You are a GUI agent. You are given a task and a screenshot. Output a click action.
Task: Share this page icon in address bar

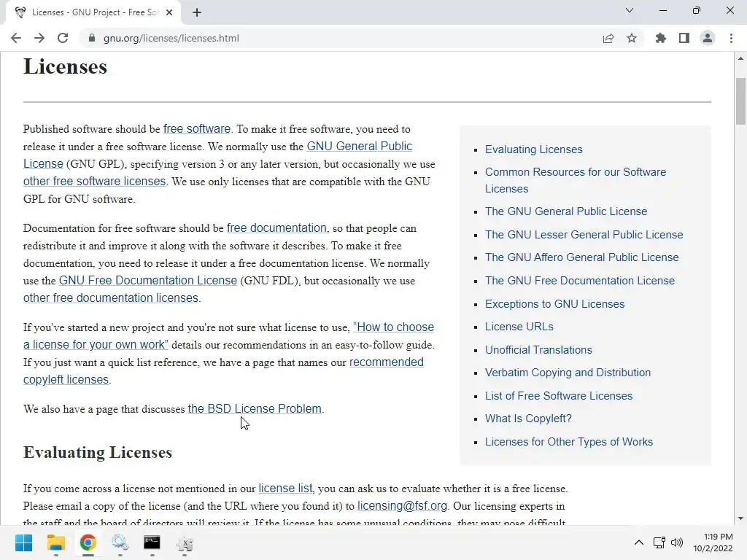click(608, 38)
